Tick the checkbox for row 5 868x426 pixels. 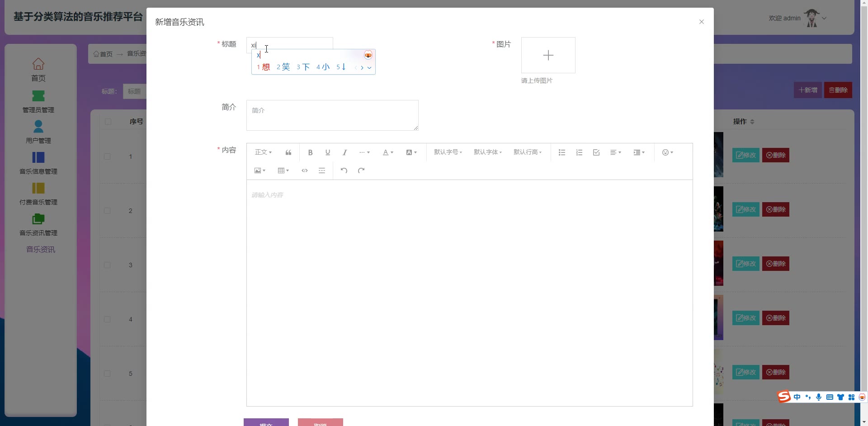point(107,374)
